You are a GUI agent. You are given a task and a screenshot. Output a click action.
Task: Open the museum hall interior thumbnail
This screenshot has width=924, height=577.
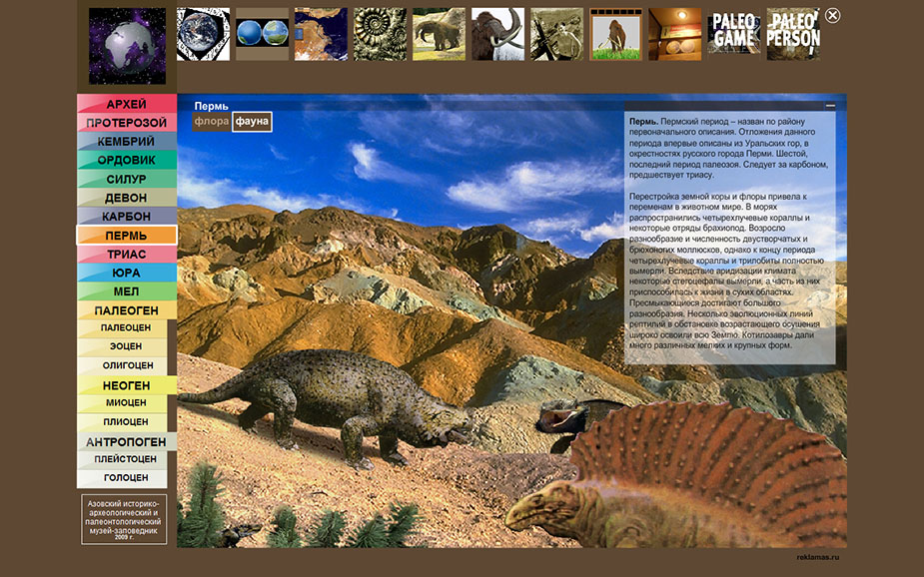point(675,35)
